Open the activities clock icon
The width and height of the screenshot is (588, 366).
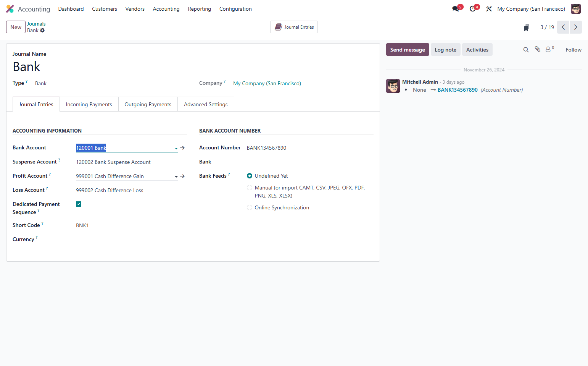click(x=472, y=9)
